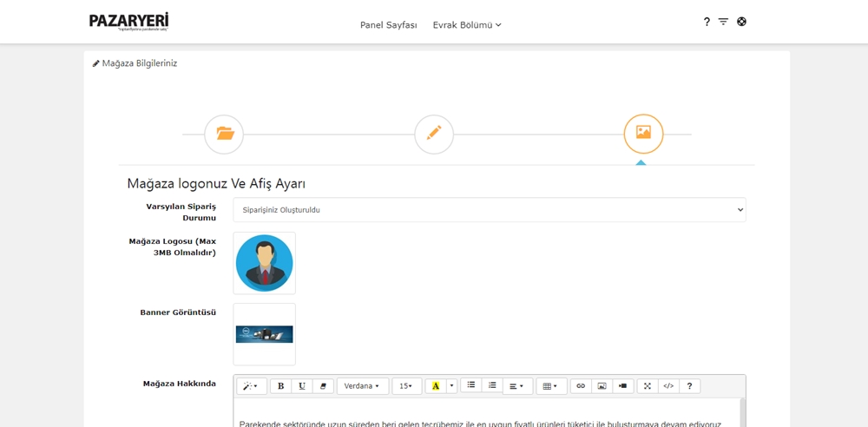Toggle fullscreen mode of the editor

click(648, 386)
